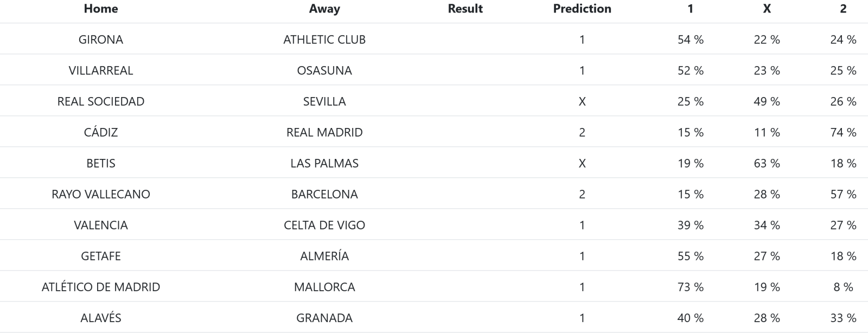Click BARCELONA in the Away column
Image resolution: width=868 pixels, height=333 pixels.
coord(324,194)
